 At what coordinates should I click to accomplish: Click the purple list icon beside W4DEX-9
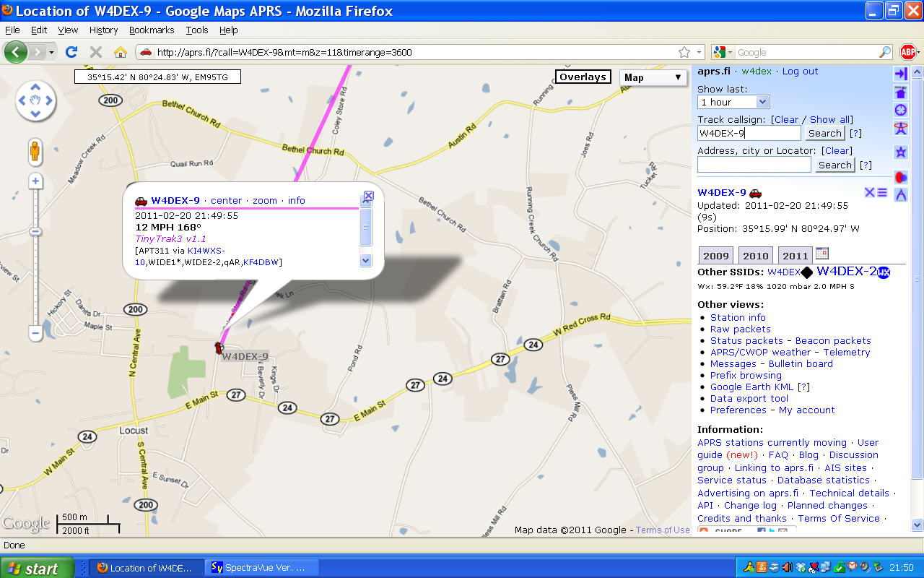click(882, 192)
